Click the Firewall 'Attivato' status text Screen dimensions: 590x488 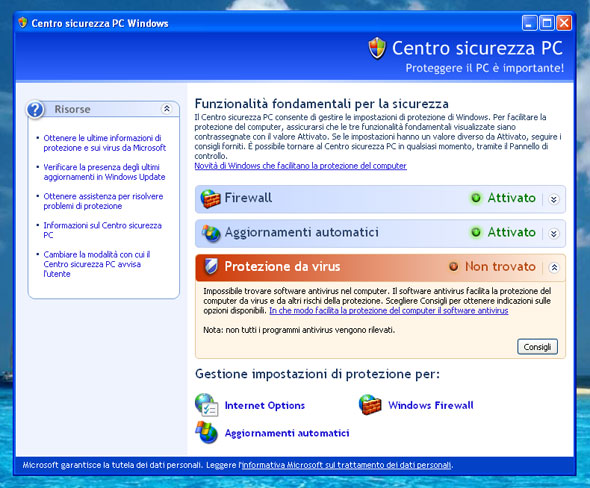(511, 198)
